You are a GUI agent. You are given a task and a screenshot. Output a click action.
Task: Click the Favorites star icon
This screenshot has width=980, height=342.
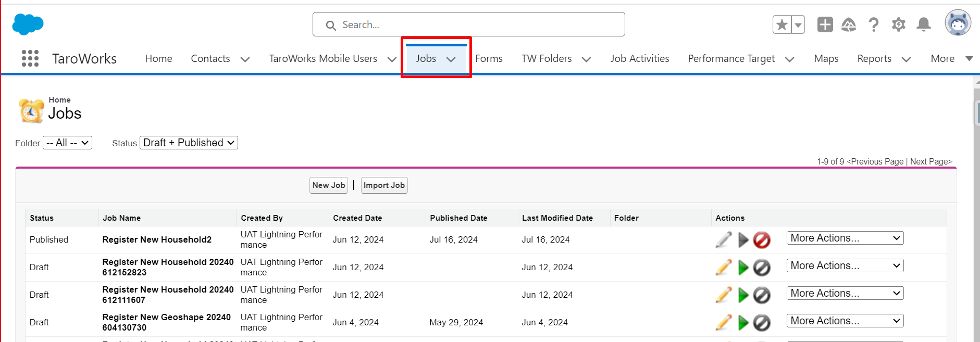point(781,24)
